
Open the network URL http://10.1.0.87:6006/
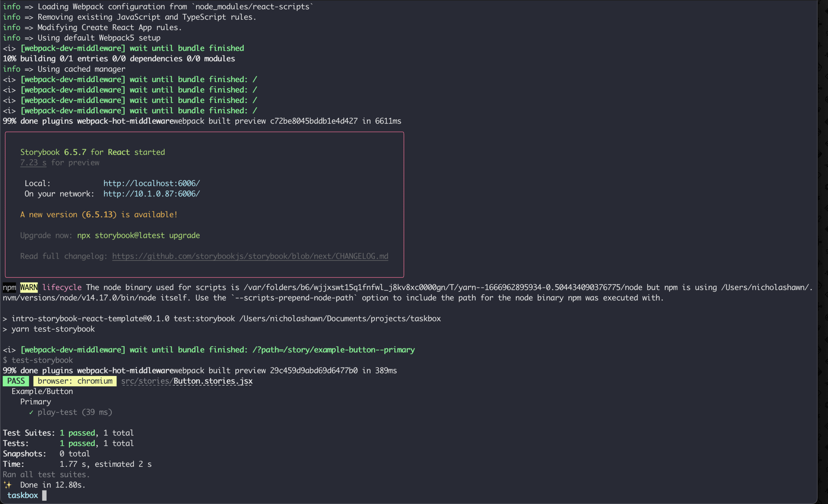pyautogui.click(x=151, y=194)
